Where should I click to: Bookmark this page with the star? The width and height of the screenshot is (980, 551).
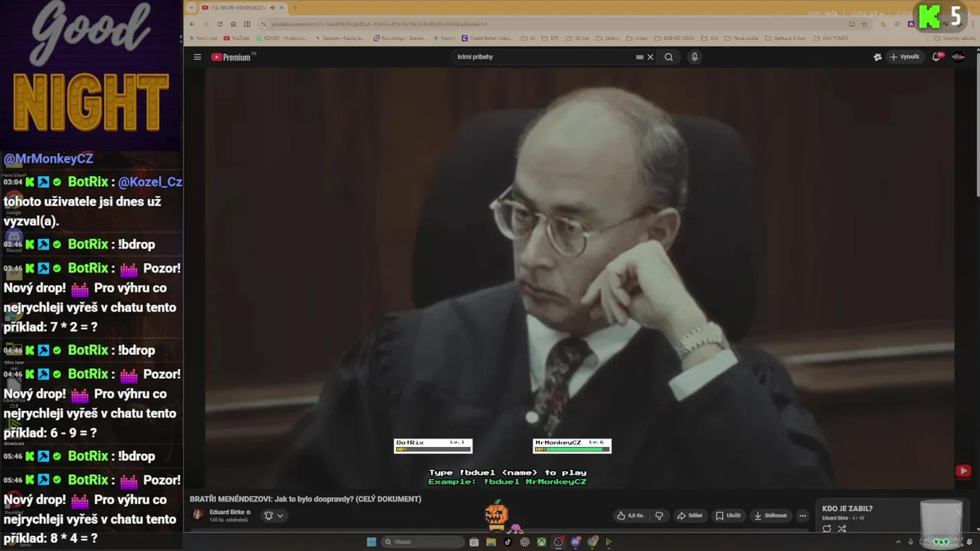[864, 24]
